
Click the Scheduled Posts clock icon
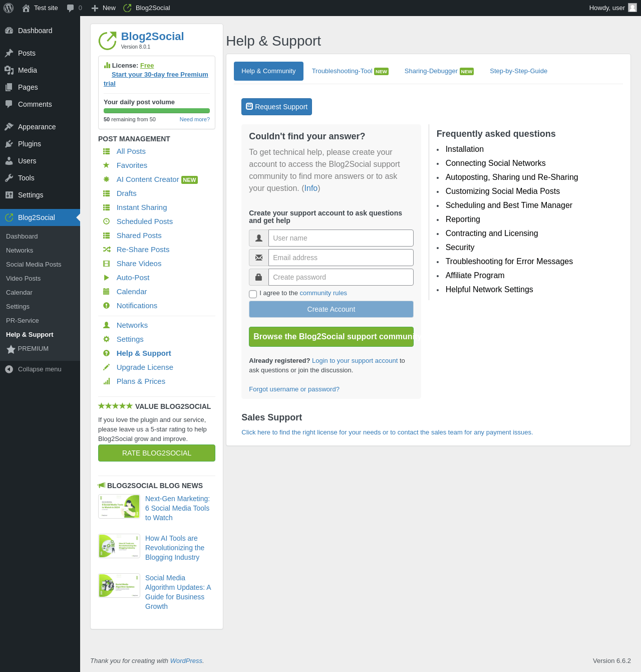coord(106,221)
